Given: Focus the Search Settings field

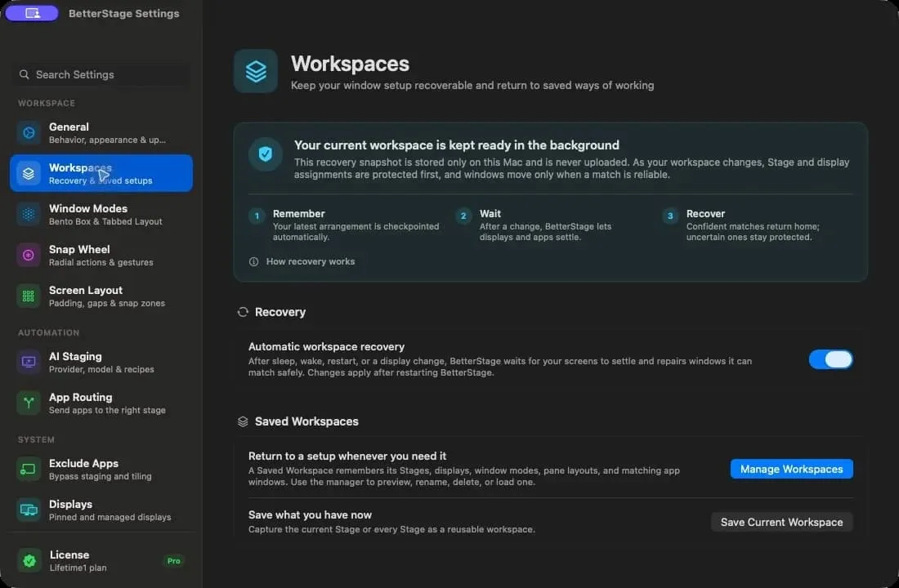Looking at the screenshot, I should click(x=101, y=74).
